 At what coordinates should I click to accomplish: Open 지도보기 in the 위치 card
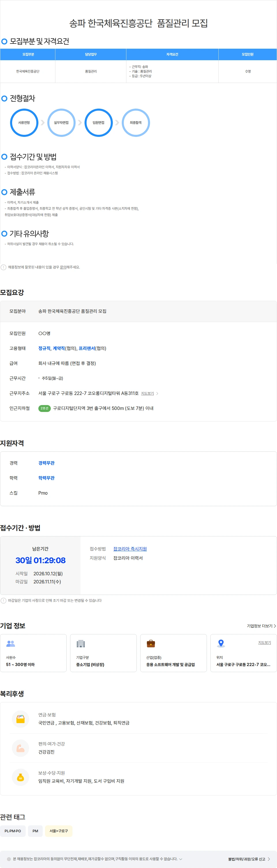tap(265, 643)
